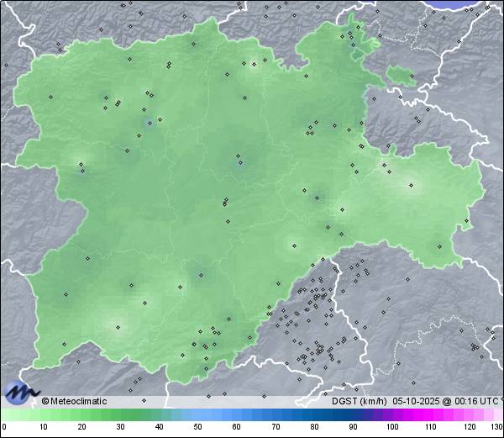Click the 80 km/h dark blue legend label
The image size is (504, 438).
pos(314,427)
